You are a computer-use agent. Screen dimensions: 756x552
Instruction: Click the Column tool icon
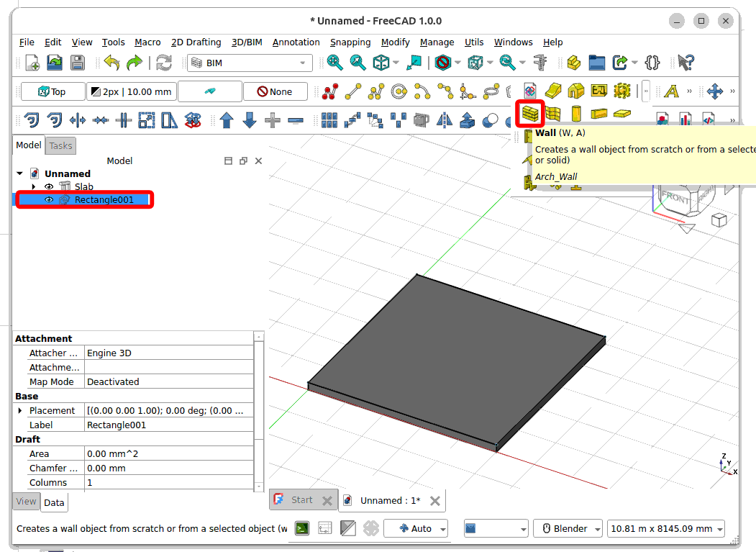click(575, 114)
